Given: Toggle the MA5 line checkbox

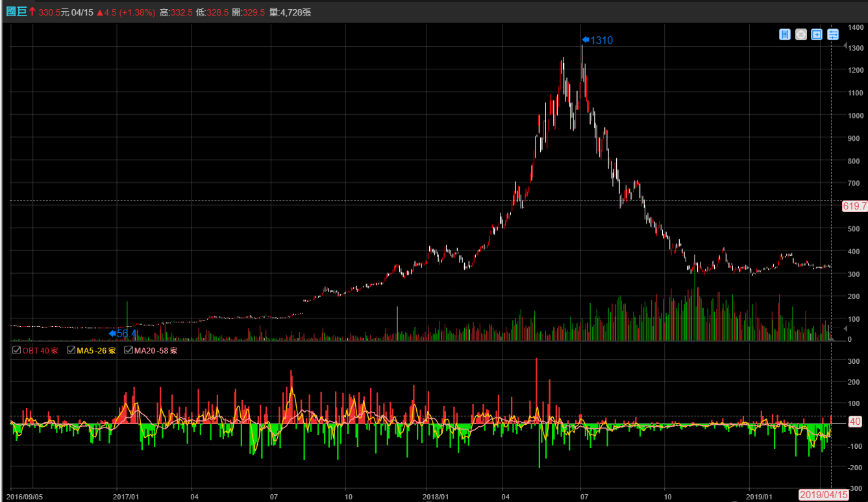Looking at the screenshot, I should coord(71,350).
